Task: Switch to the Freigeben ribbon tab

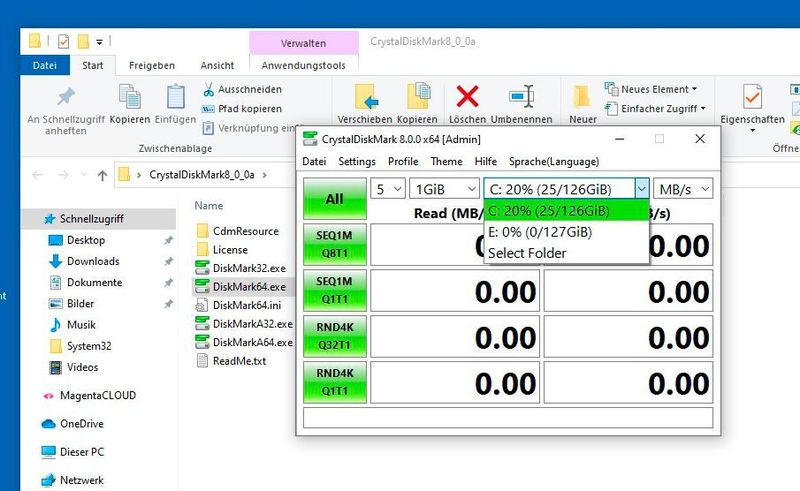Action: click(152, 65)
